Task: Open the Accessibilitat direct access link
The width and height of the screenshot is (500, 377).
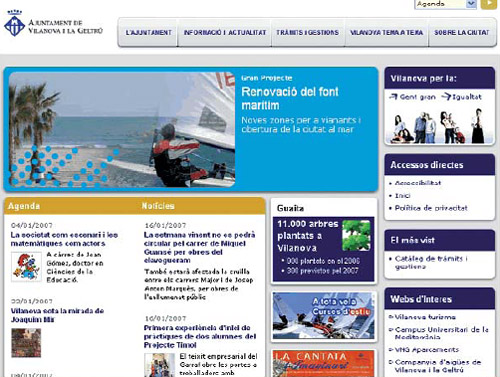Action: pos(418,183)
